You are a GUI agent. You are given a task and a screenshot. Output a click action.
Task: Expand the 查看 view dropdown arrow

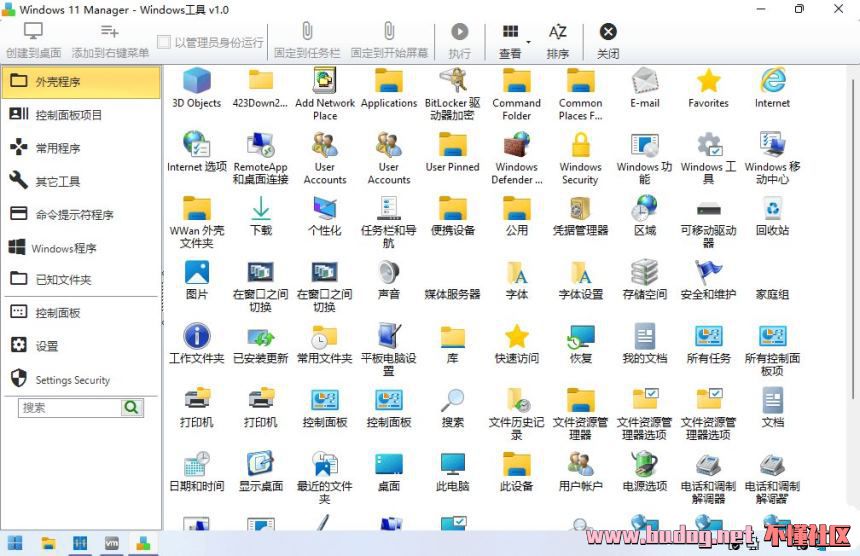(x=528, y=42)
